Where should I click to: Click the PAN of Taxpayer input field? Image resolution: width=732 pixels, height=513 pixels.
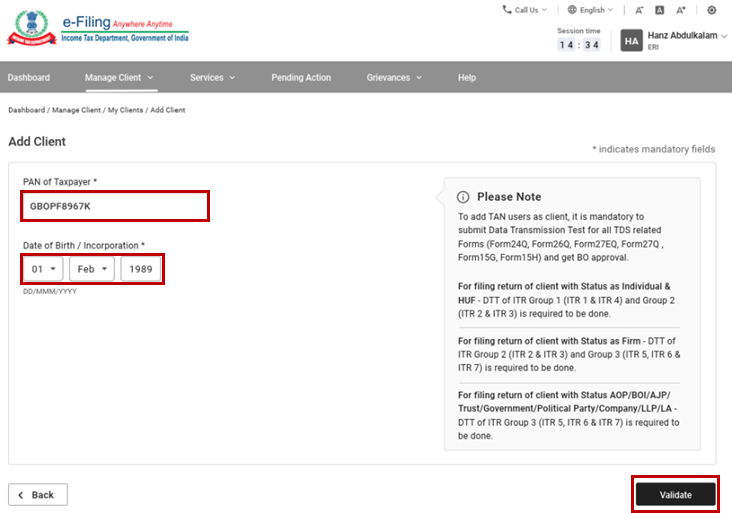click(115, 207)
